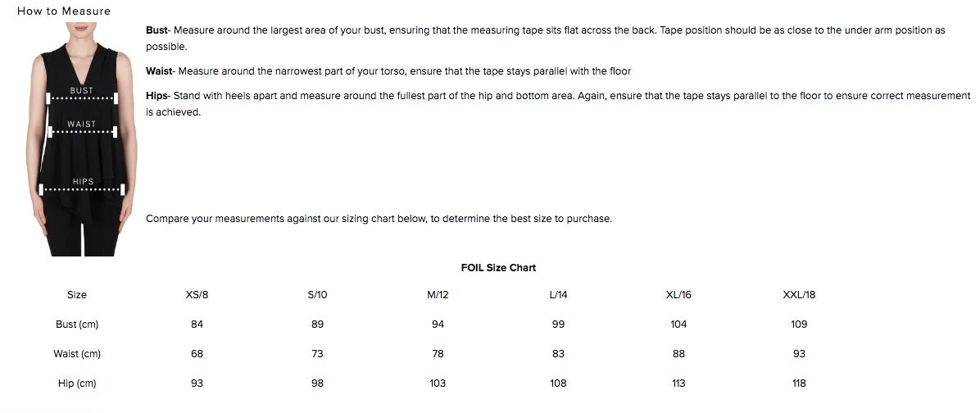This screenshot has height=413, width=980.
Task: Click the "Bust (cm)" row label
Action: 77,324
